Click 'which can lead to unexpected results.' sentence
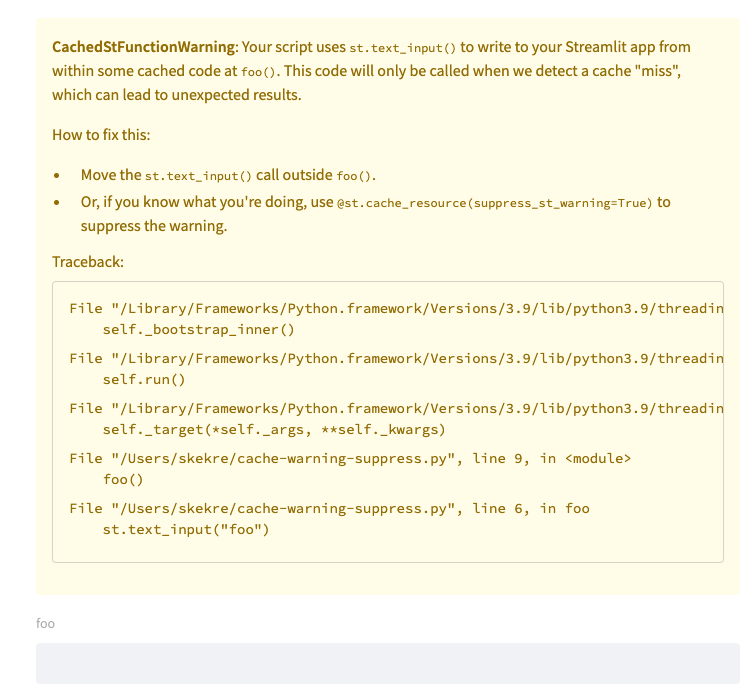 [x=177, y=95]
